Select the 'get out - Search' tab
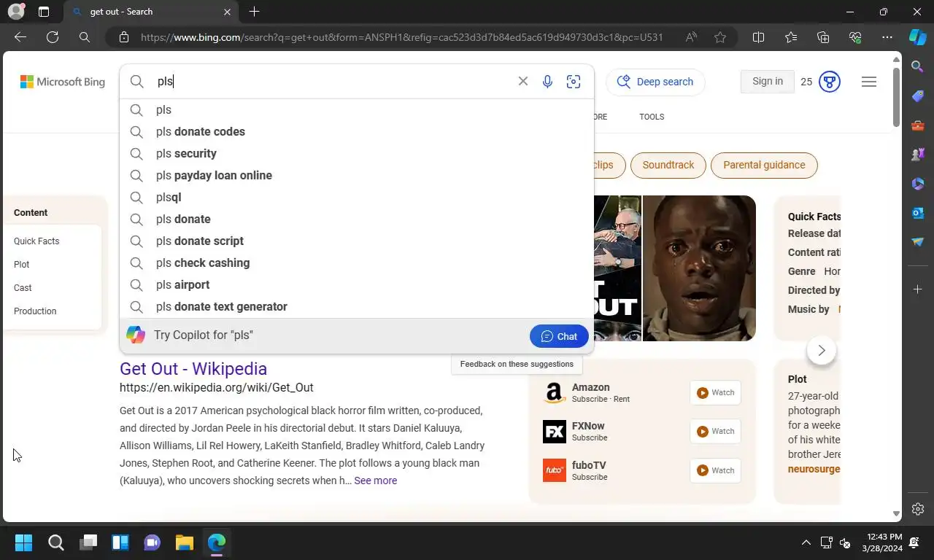 click(151, 12)
